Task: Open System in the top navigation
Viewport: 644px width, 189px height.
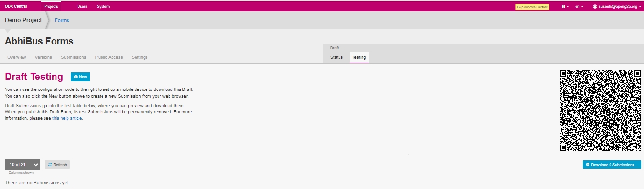Action: [x=103, y=7]
